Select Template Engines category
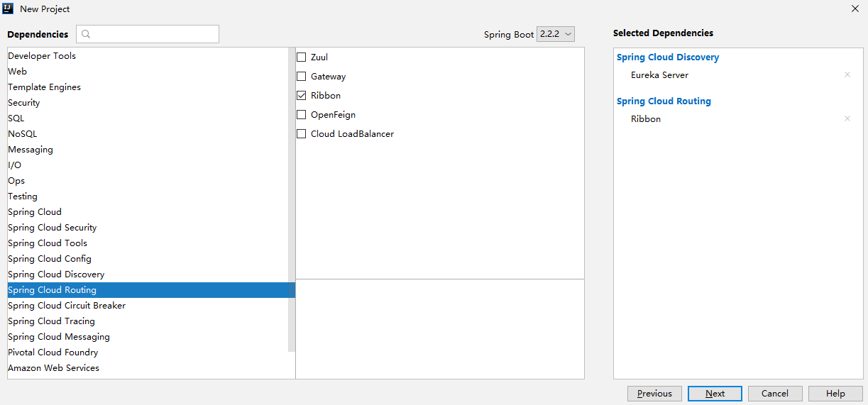Image resolution: width=868 pixels, height=405 pixels. [148, 87]
